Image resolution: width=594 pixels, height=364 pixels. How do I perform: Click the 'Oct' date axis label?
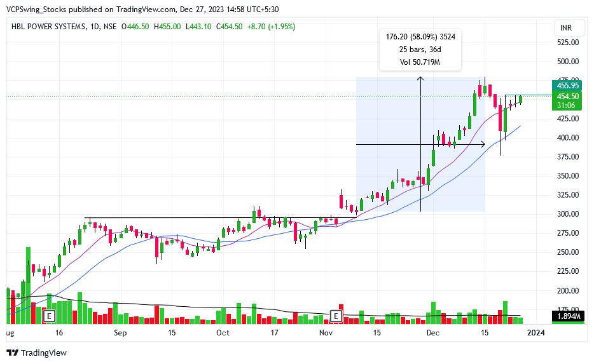pos(223,333)
